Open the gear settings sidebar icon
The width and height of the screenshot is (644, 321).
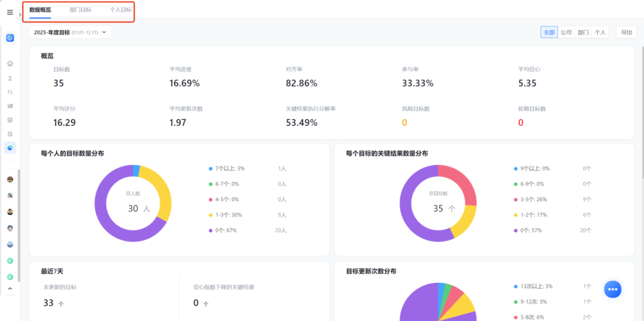pos(10,63)
